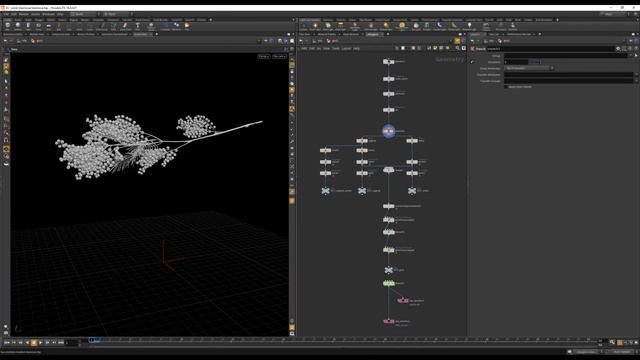The height and width of the screenshot is (360, 640).
Task: Switch to the Polygon shelf tab
Action: [39, 20]
